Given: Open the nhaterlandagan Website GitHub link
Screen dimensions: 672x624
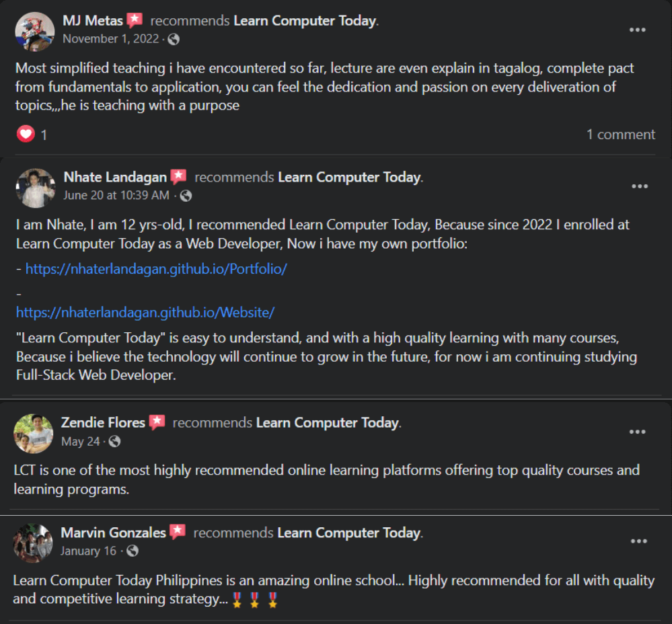Looking at the screenshot, I should click(145, 313).
